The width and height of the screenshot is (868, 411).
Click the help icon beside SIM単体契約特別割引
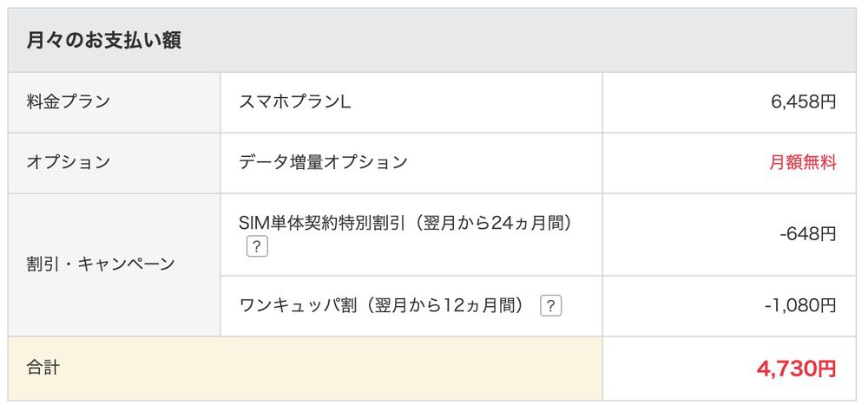256,246
